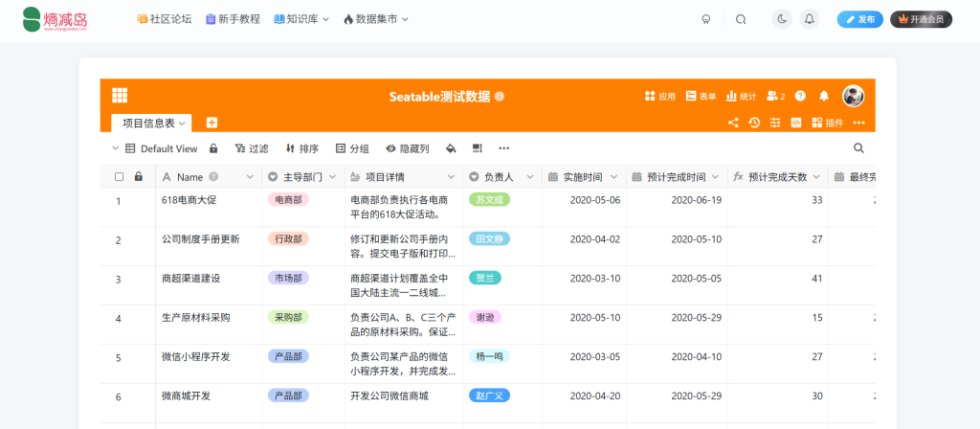Click the search magnifier in table toolbar
Image resolution: width=980 pixels, height=429 pixels.
[x=858, y=148]
